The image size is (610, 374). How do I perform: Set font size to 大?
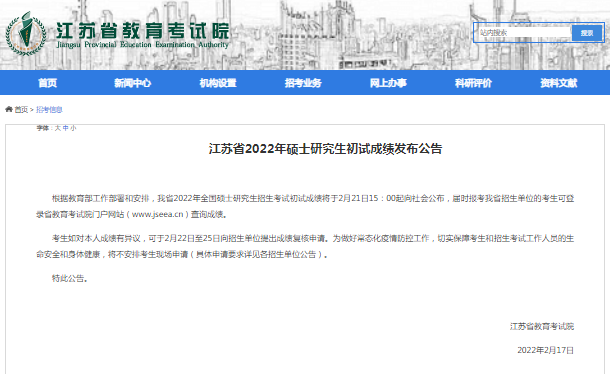(x=58, y=128)
